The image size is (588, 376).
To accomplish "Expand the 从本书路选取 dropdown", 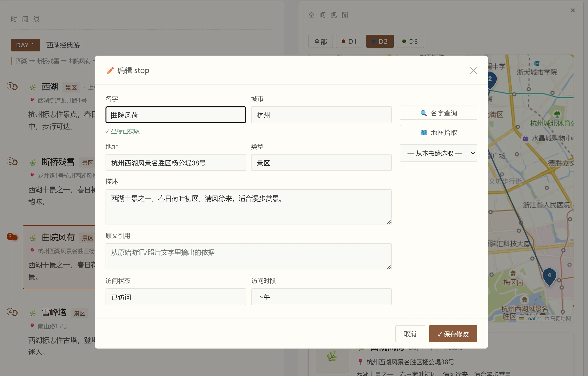I will 438,153.
